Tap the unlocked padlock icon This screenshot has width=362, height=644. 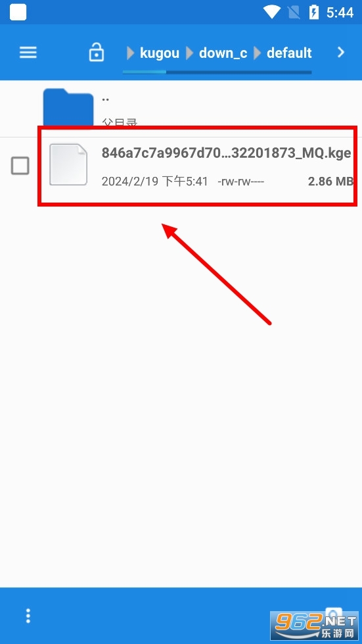[97, 52]
